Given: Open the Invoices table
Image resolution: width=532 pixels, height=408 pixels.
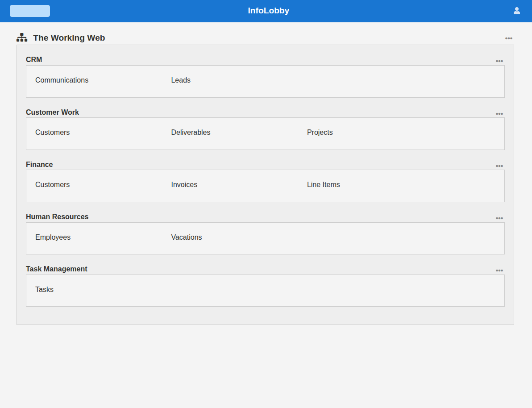Looking at the screenshot, I should pyautogui.click(x=184, y=185).
